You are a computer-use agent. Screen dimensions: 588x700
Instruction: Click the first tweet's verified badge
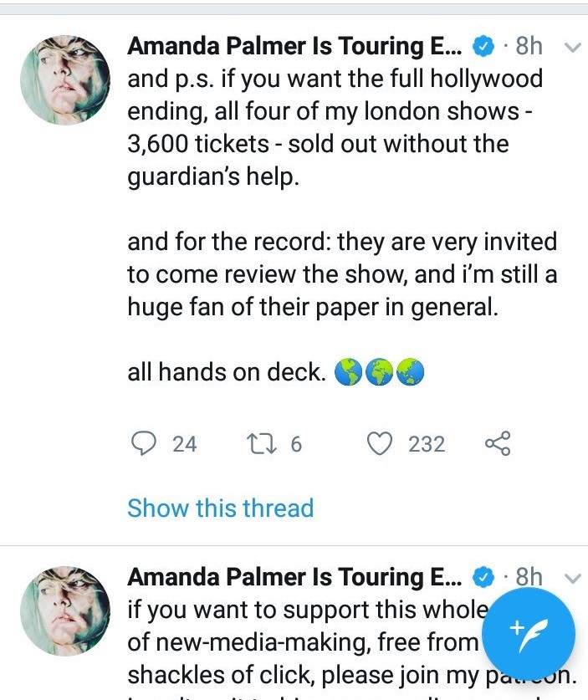click(483, 47)
